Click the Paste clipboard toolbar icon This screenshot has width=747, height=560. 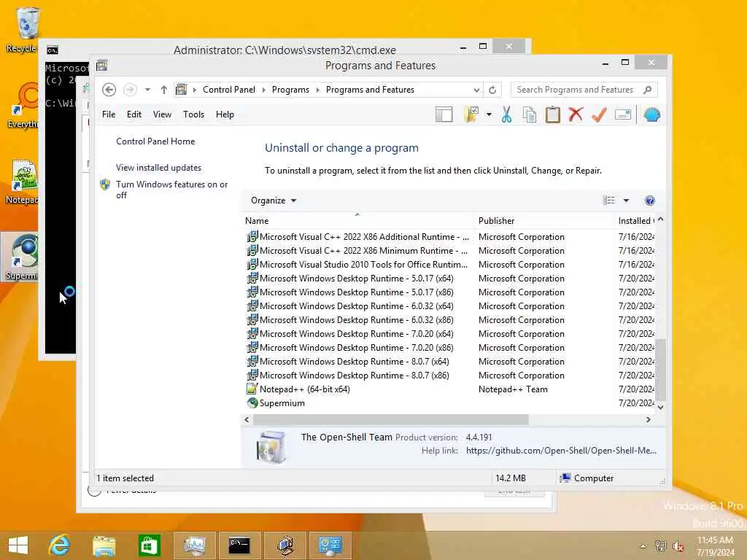tap(553, 114)
